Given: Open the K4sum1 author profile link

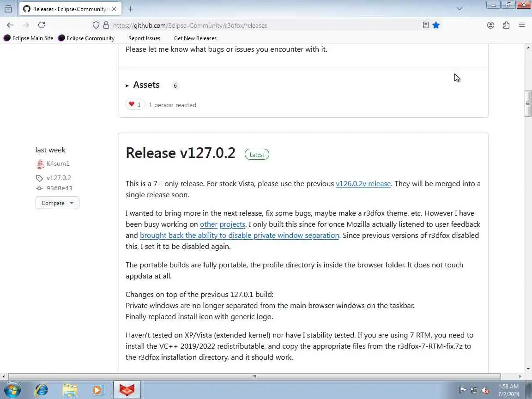Looking at the screenshot, I should (x=58, y=163).
